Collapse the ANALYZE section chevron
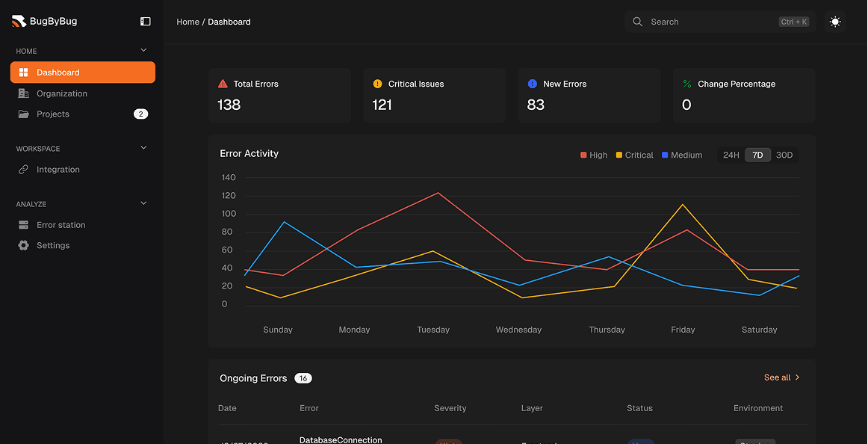Screen dimensions: 868x444 coord(143,203)
